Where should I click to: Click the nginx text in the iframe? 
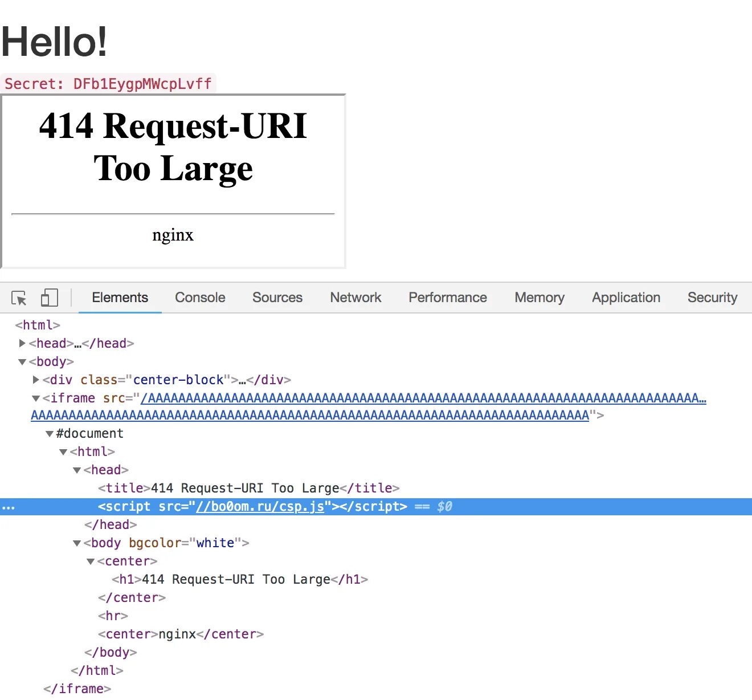(x=173, y=235)
